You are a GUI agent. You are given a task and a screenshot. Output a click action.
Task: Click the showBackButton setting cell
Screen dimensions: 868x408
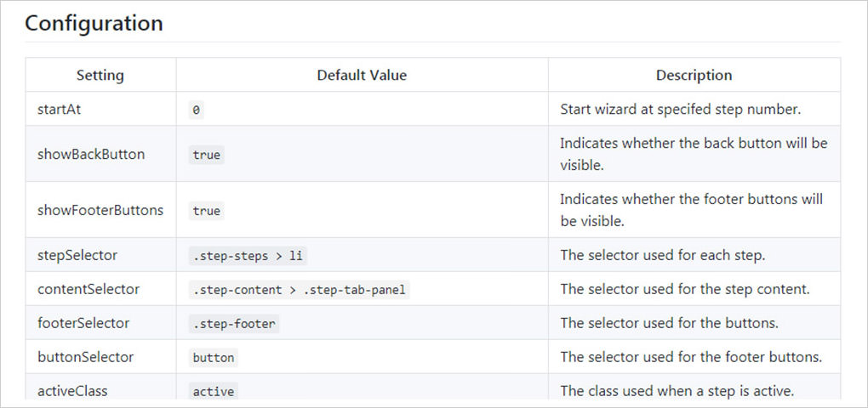coord(91,154)
